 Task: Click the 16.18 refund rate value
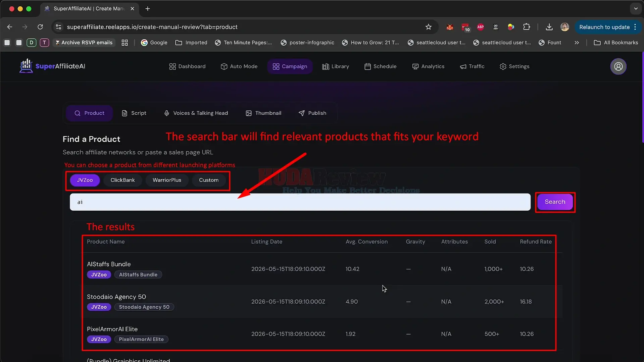(526, 302)
